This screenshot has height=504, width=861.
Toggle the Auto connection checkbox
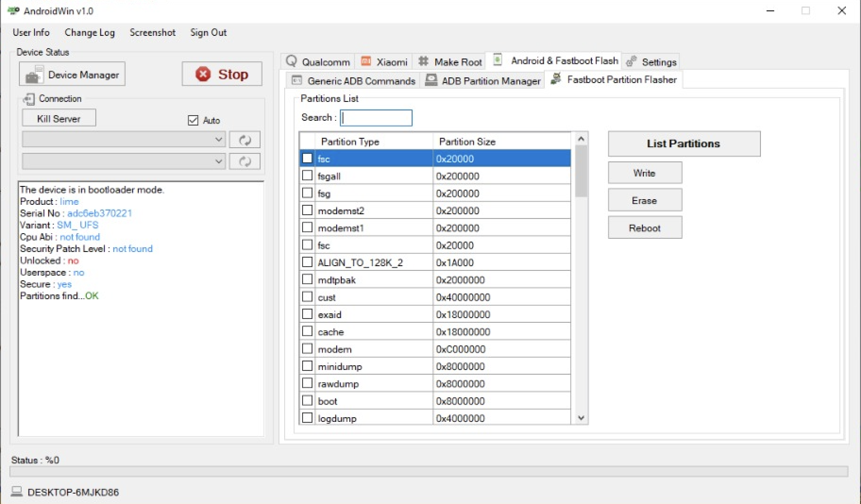[193, 120]
